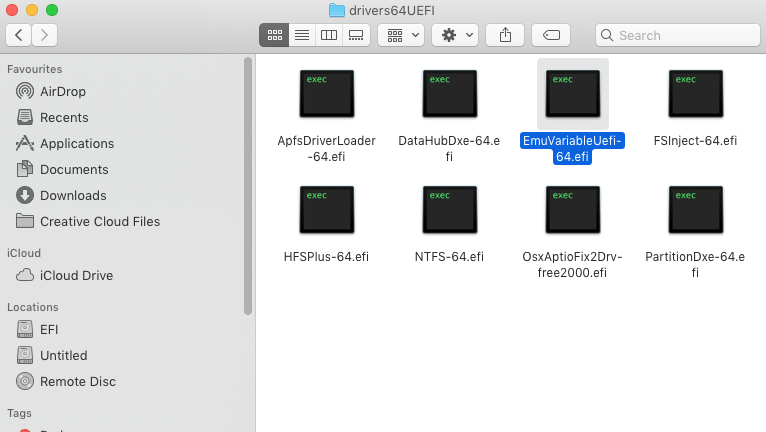766x432 pixels.
Task: Click the FSInject-64.efi file name
Action: (x=695, y=141)
